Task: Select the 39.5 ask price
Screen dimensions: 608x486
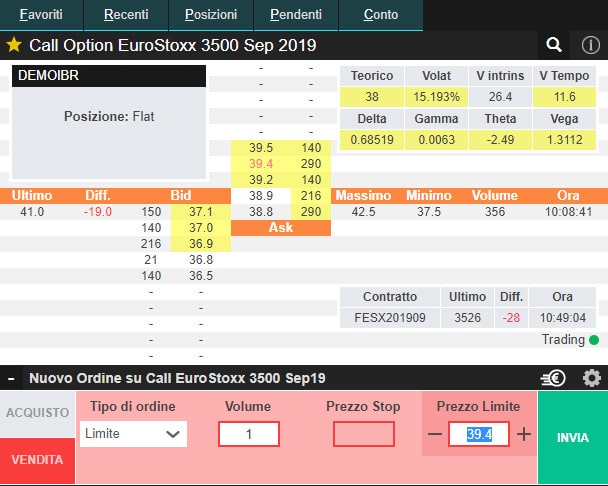Action: tap(261, 148)
